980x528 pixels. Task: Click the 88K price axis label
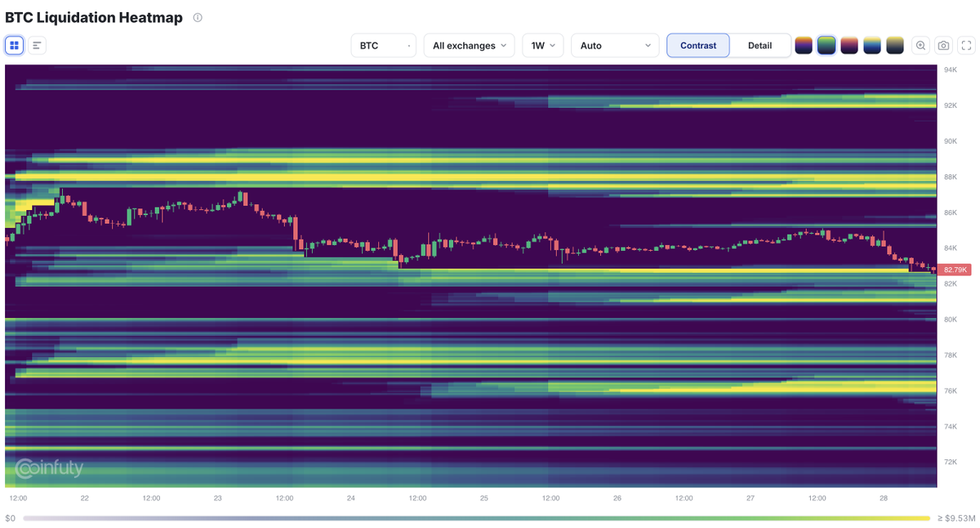951,177
